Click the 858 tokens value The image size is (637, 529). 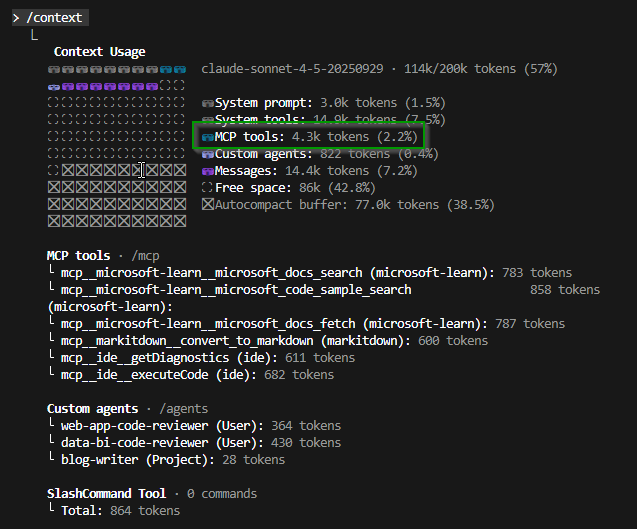[x=565, y=290]
